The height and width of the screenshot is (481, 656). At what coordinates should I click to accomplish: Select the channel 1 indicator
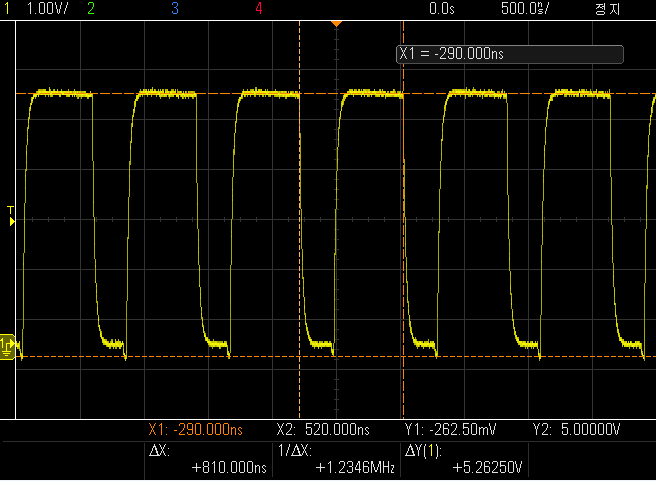pyautogui.click(x=6, y=8)
